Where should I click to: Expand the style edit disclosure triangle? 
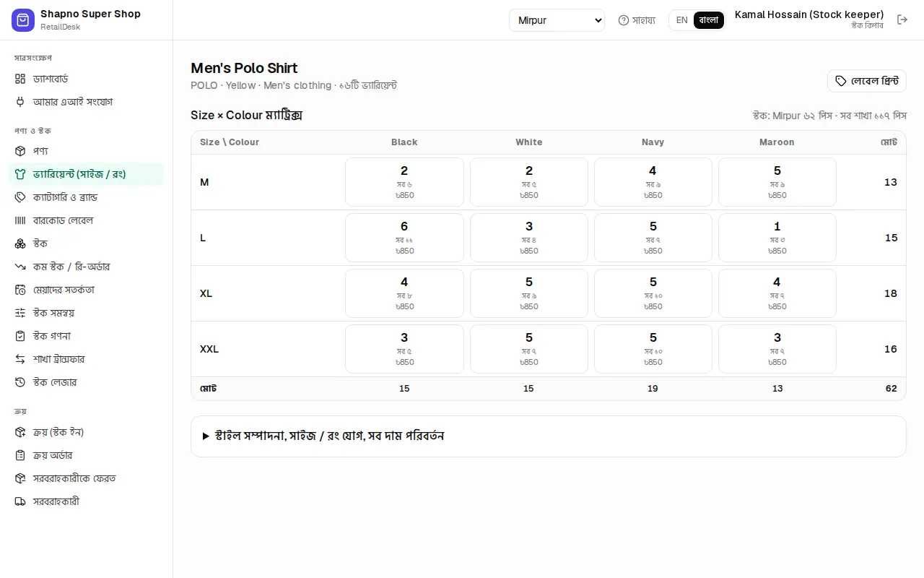coord(206,436)
